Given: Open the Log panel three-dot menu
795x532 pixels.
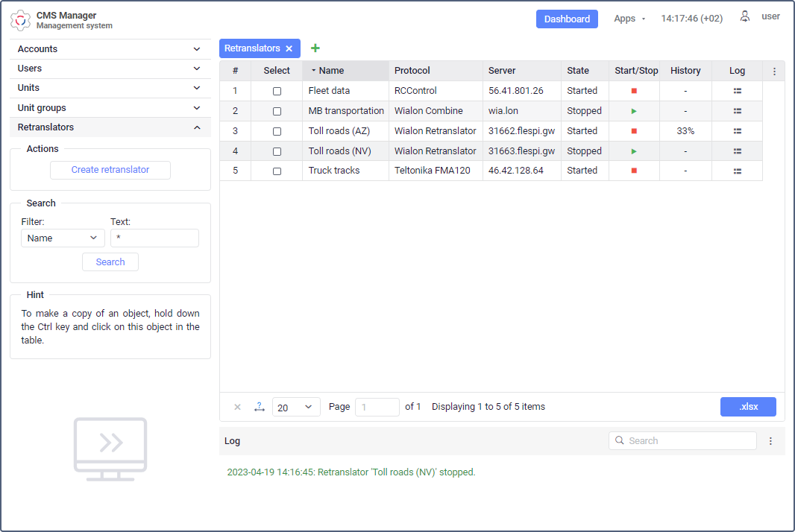Looking at the screenshot, I should click(771, 441).
